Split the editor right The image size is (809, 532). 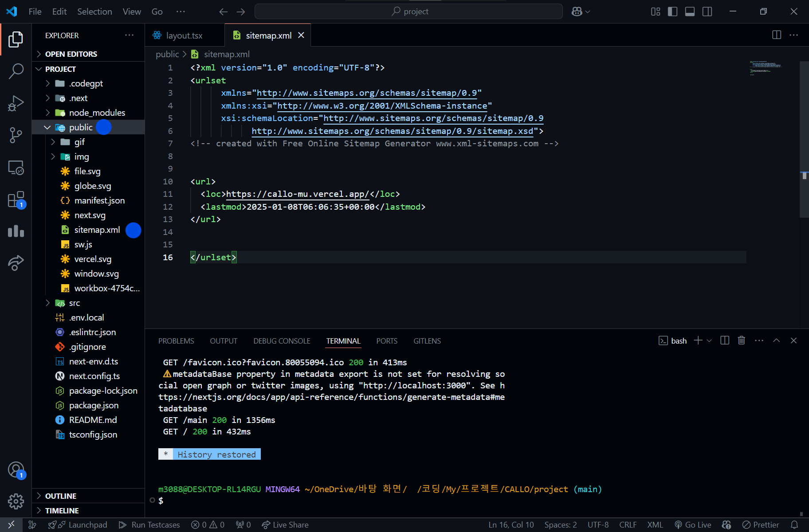(777, 35)
